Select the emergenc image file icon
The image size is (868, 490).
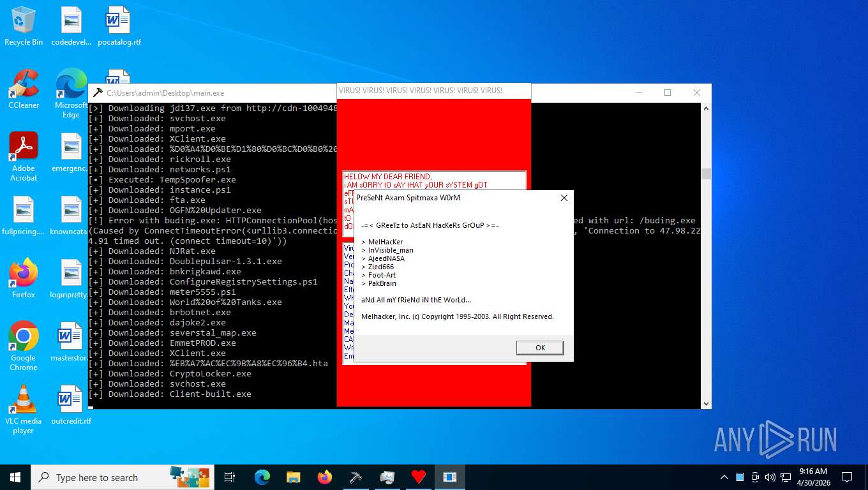(x=71, y=152)
